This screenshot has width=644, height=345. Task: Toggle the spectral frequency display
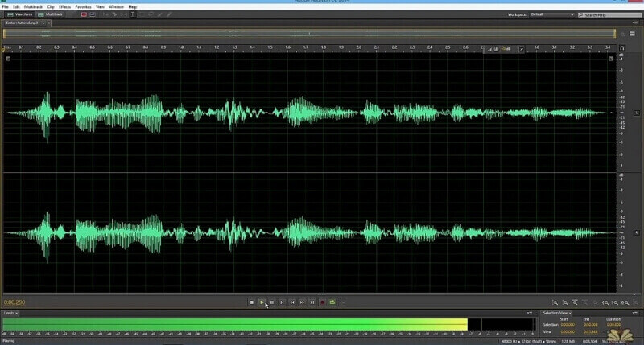[x=84, y=14]
